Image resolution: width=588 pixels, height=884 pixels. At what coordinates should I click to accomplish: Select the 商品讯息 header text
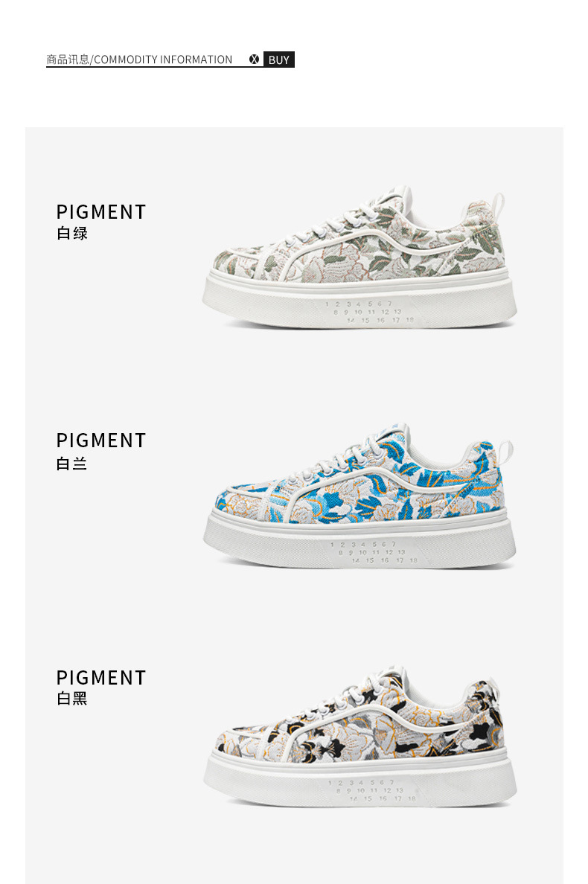click(68, 60)
